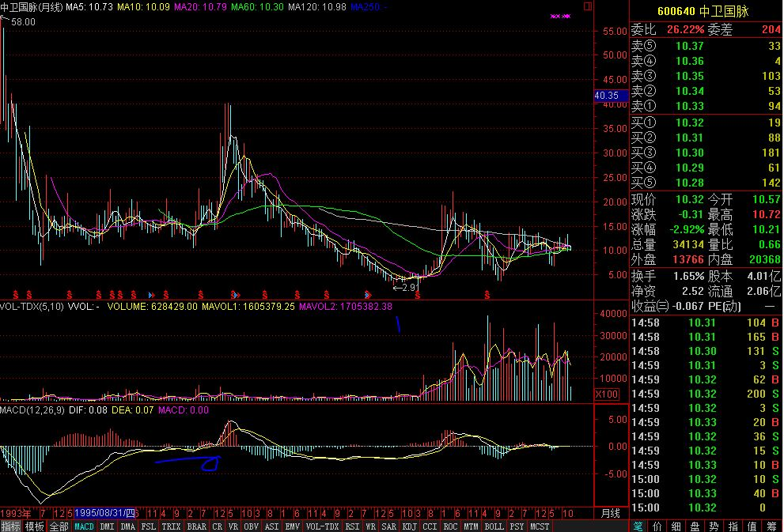Click the small red square at the chart's top-right
The width and height of the screenshot is (784, 532).
(x=588, y=6)
